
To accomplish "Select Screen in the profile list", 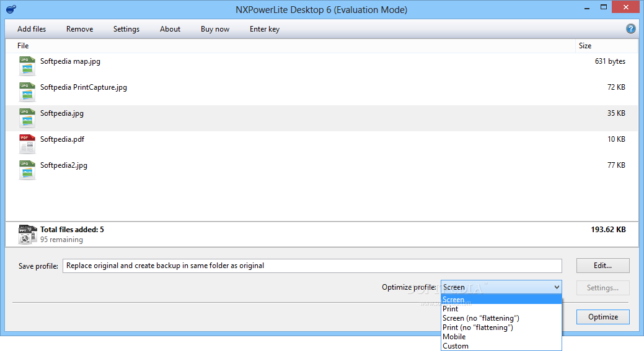I will click(501, 300).
